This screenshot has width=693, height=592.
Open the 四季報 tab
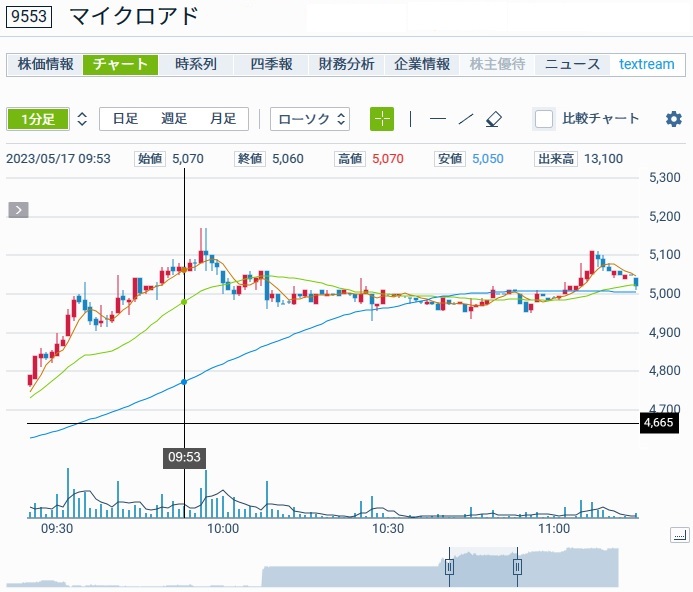pyautogui.click(x=271, y=64)
